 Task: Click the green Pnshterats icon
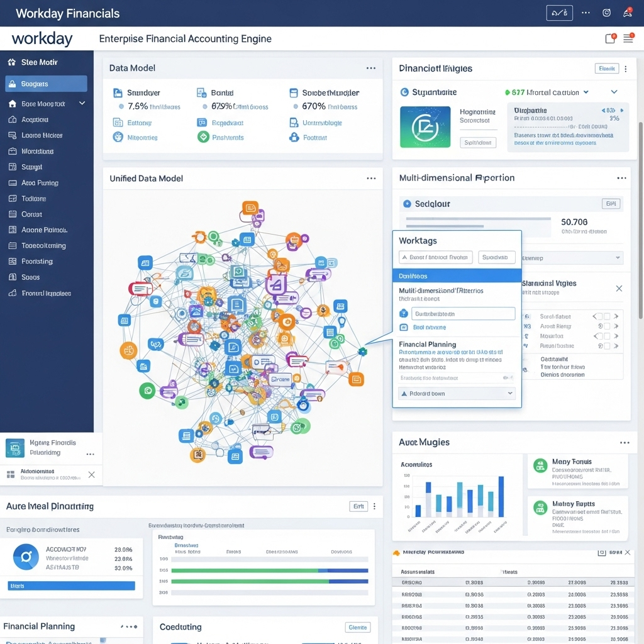pos(203,136)
